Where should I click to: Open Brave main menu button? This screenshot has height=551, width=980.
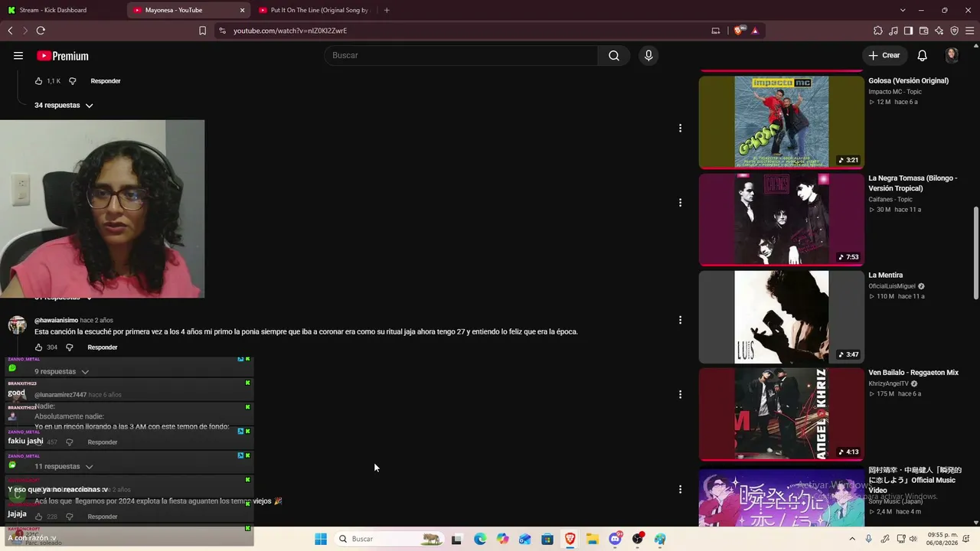click(969, 31)
